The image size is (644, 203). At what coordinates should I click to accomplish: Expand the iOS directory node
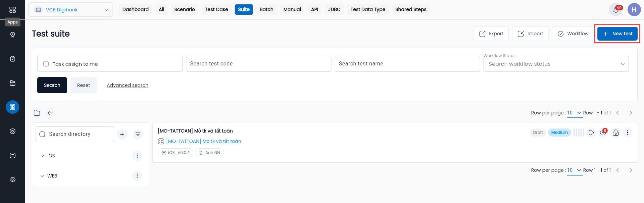coord(42,156)
